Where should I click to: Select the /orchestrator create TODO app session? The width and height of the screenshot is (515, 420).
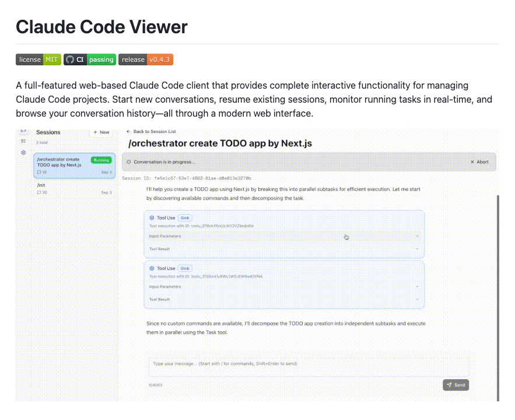75,166
